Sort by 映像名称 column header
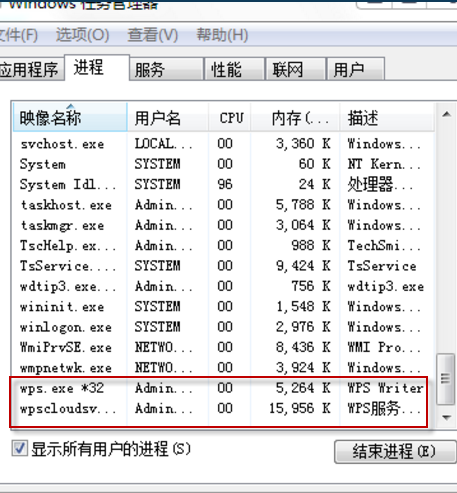The width and height of the screenshot is (457, 493). (x=70, y=117)
